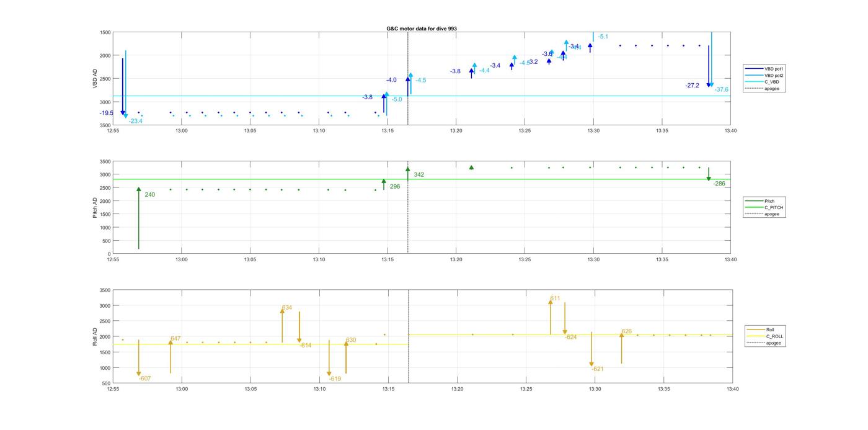Click the -27.2 VBD data label

[692, 86]
